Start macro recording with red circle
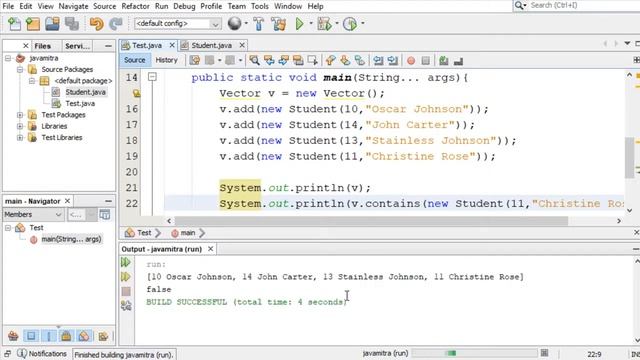Viewport: 640px width, 360px height. [x=411, y=61]
